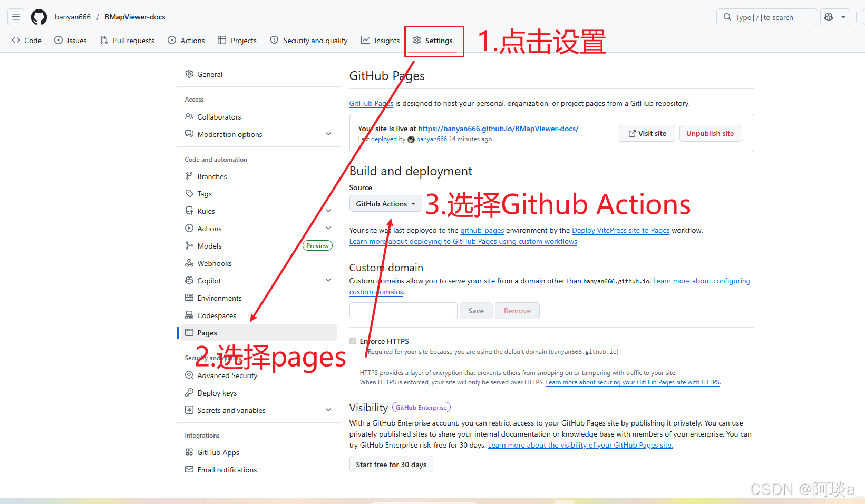Switch to the Issues tab

click(71, 41)
